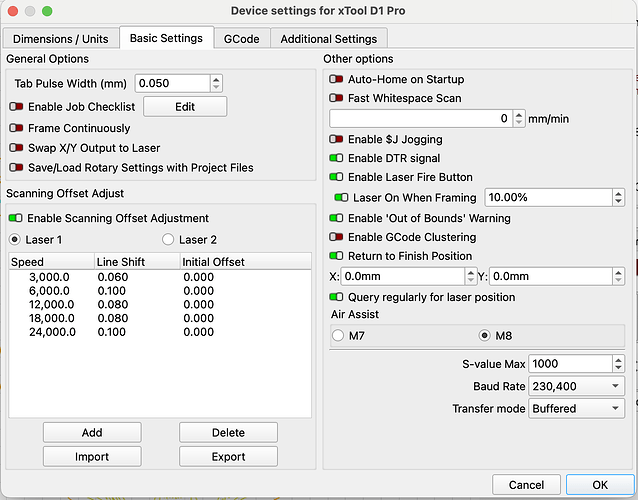Toggle Return to Finish Position switch
Image resolution: width=638 pixels, height=500 pixels.
click(x=336, y=255)
